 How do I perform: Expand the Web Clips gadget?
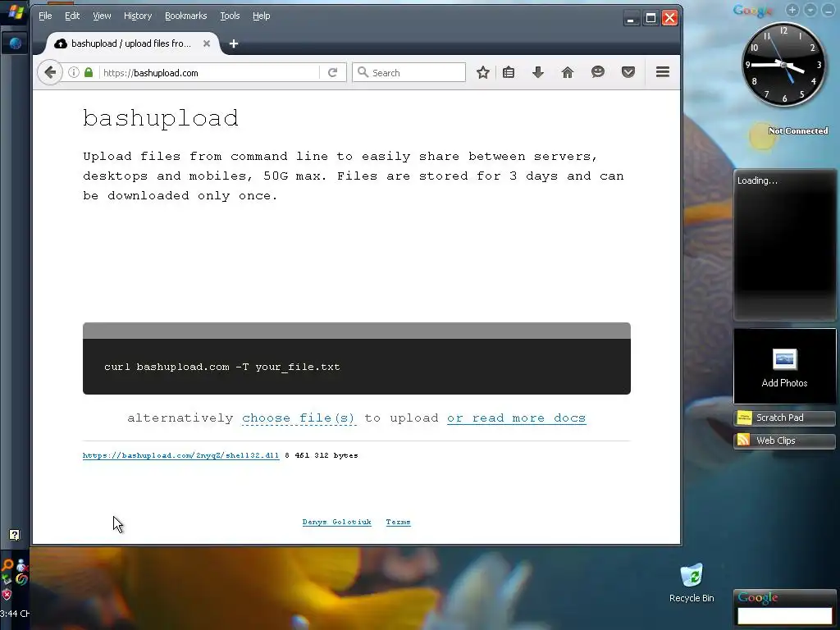click(x=784, y=441)
